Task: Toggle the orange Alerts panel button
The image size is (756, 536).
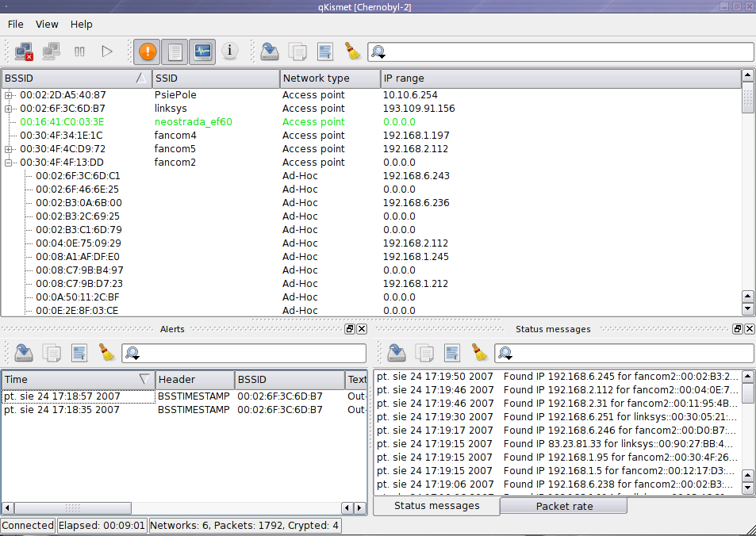Action: coord(148,52)
